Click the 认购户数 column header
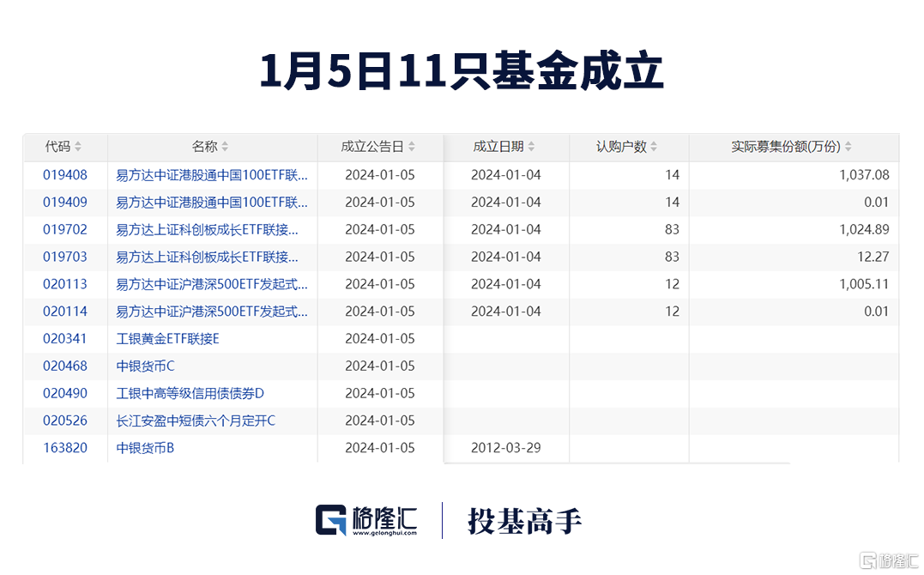Viewport: 924px width, 575px height. [x=630, y=147]
